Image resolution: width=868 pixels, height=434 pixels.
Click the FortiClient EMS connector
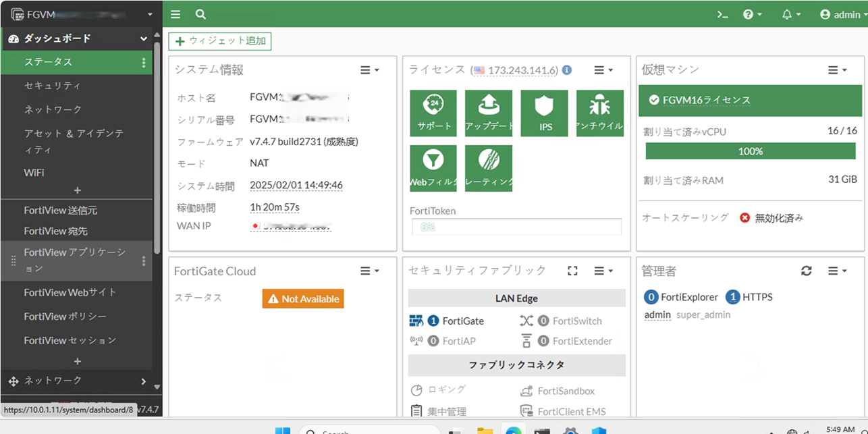click(x=563, y=411)
